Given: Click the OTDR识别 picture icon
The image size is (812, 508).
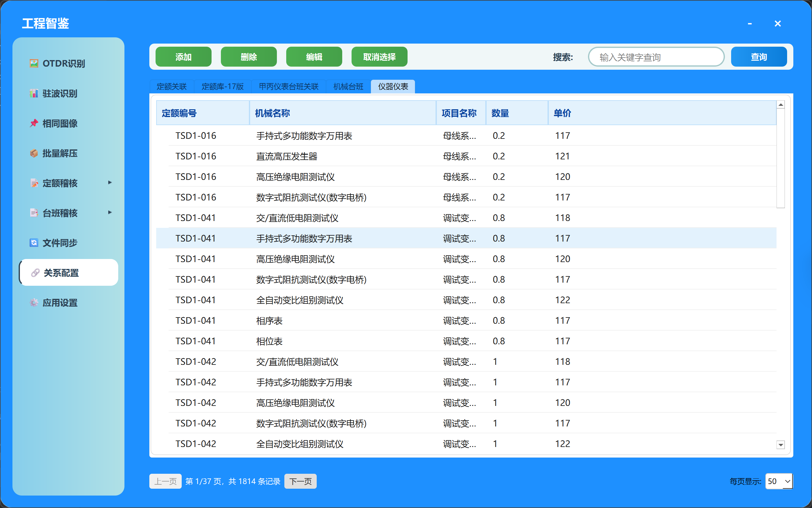Looking at the screenshot, I should (x=34, y=63).
